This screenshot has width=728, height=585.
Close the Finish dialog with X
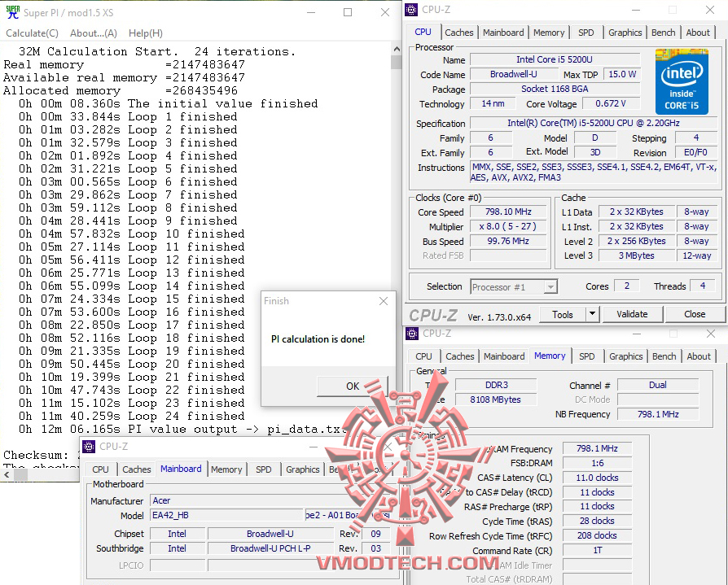tap(383, 301)
